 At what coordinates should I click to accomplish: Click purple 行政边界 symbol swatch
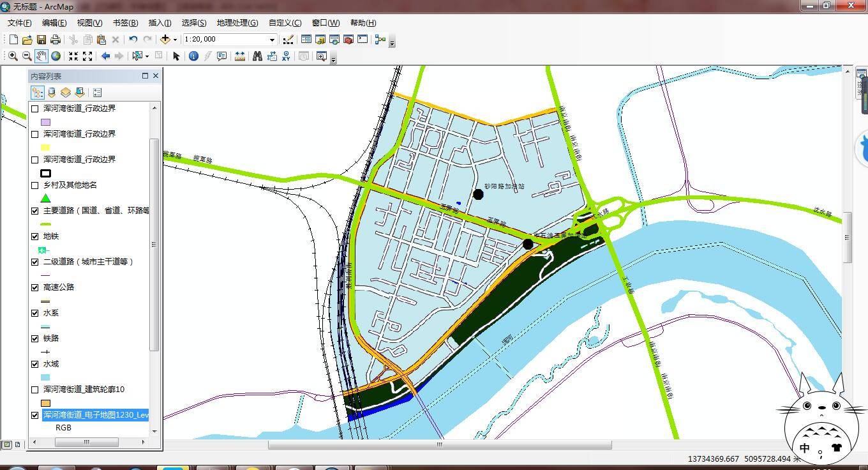pos(45,122)
